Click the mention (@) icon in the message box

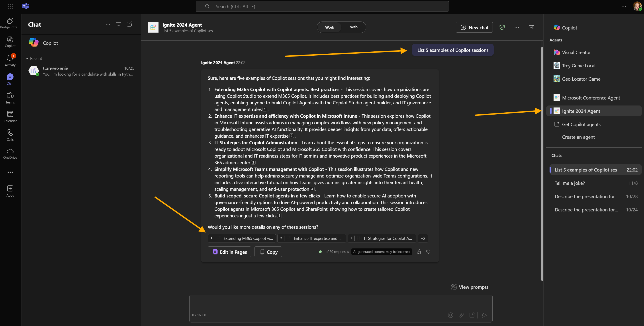click(x=450, y=315)
